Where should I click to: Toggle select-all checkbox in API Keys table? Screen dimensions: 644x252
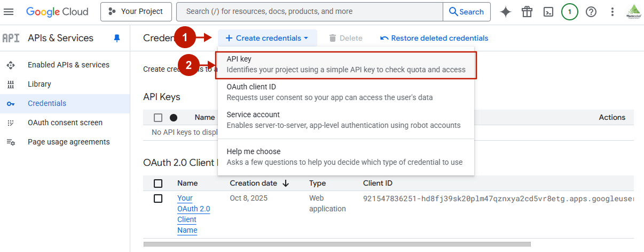[x=158, y=118]
